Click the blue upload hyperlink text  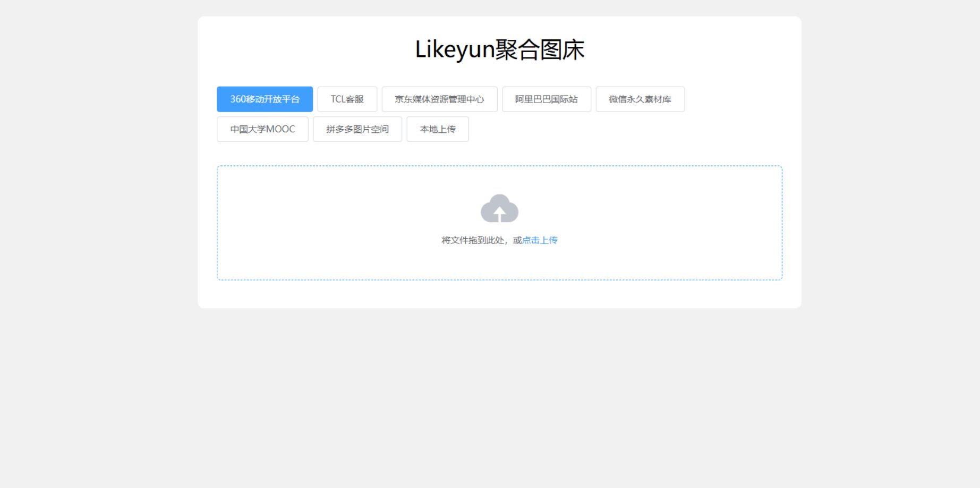point(540,240)
